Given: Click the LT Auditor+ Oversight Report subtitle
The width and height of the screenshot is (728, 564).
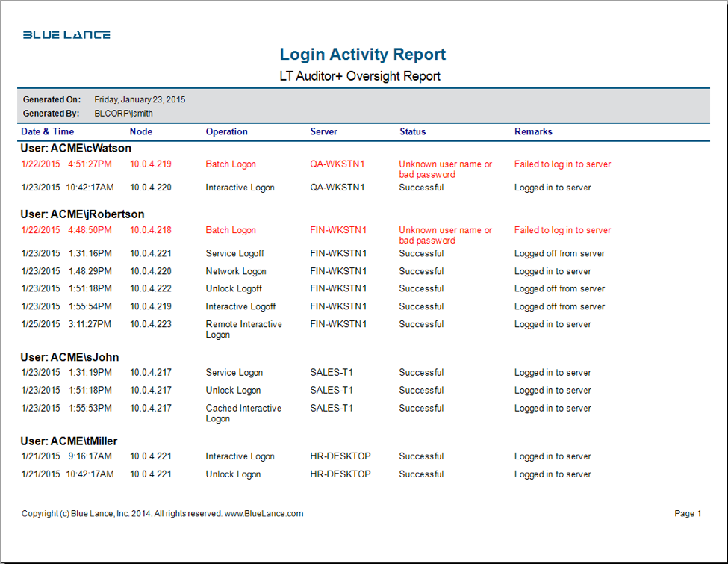Looking at the screenshot, I should tap(360, 76).
